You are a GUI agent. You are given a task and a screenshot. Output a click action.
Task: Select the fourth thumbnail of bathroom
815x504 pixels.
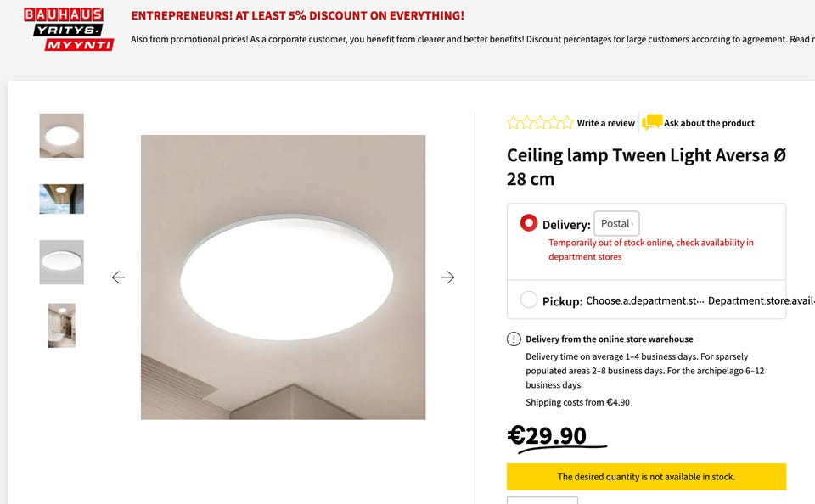tap(62, 325)
